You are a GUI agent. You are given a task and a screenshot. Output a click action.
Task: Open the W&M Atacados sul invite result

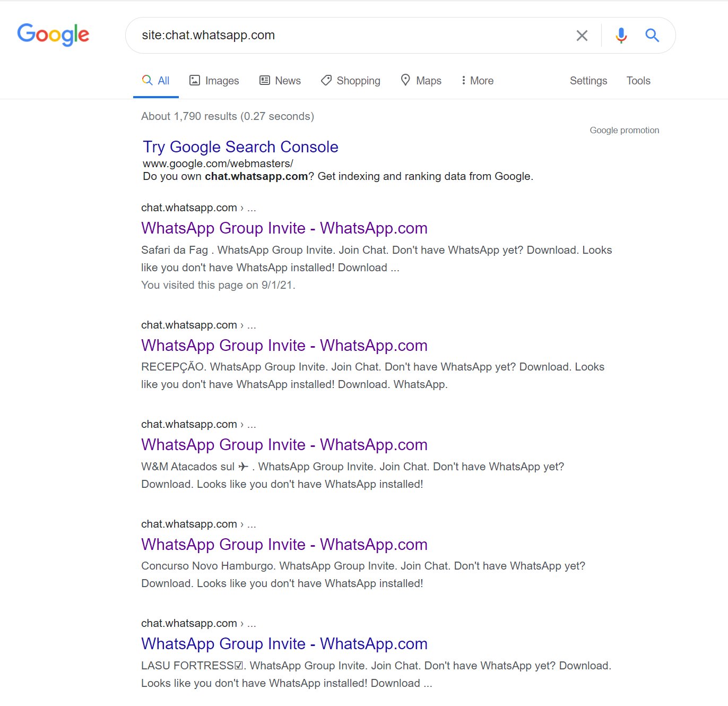[x=284, y=445]
